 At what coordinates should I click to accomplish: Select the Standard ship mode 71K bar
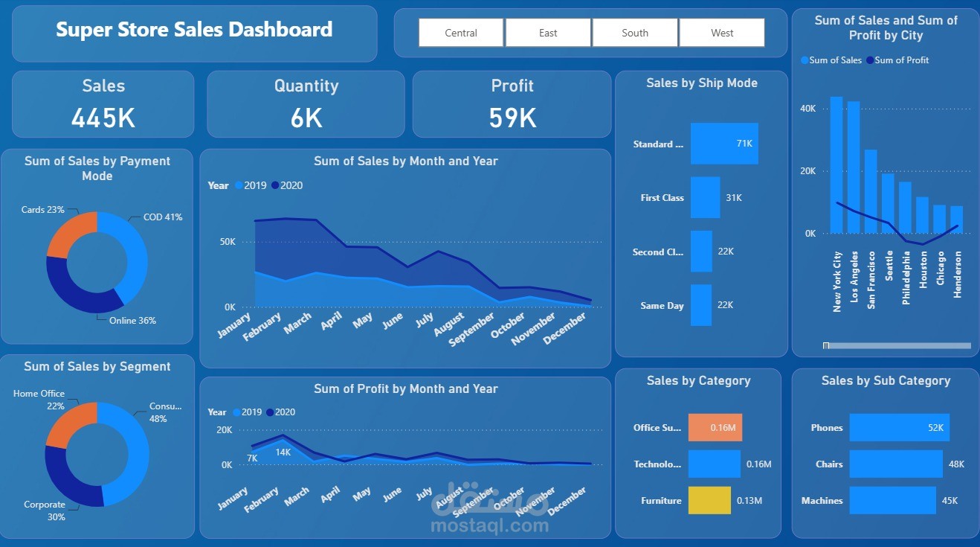(x=724, y=144)
